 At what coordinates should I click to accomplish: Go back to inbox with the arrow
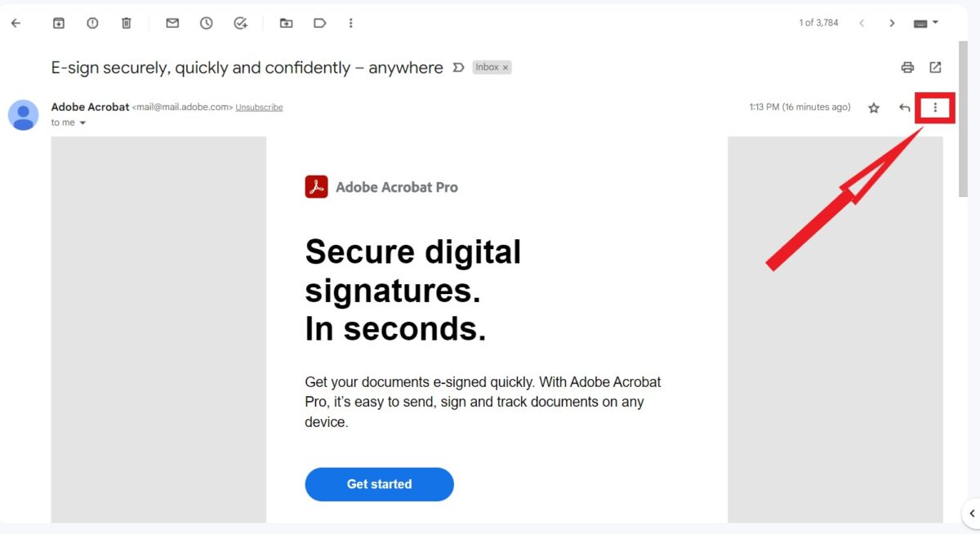point(16,23)
